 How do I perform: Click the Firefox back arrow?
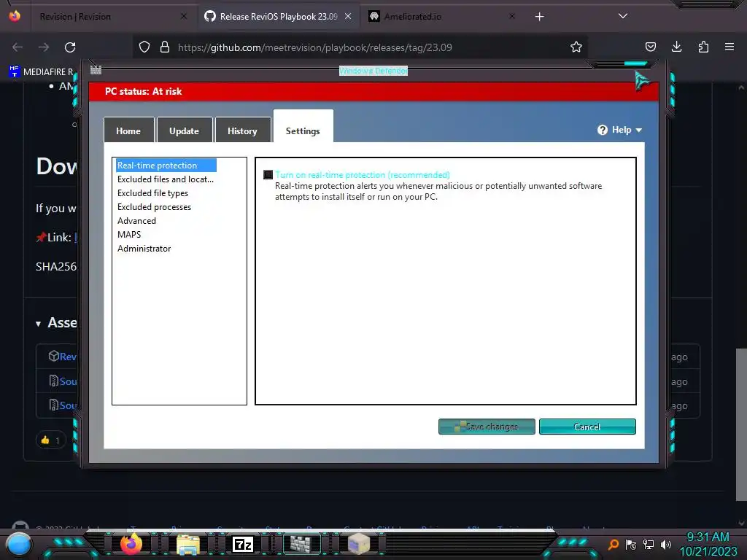click(x=18, y=47)
